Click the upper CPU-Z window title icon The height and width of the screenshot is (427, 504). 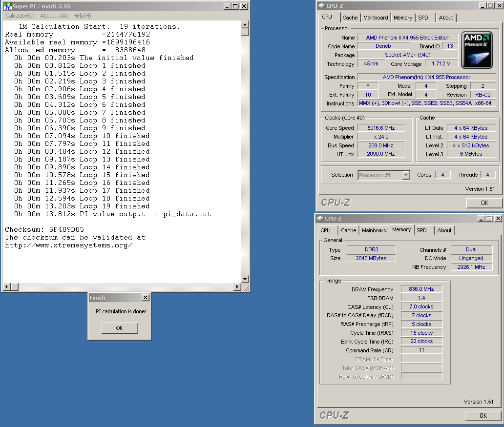click(x=322, y=6)
